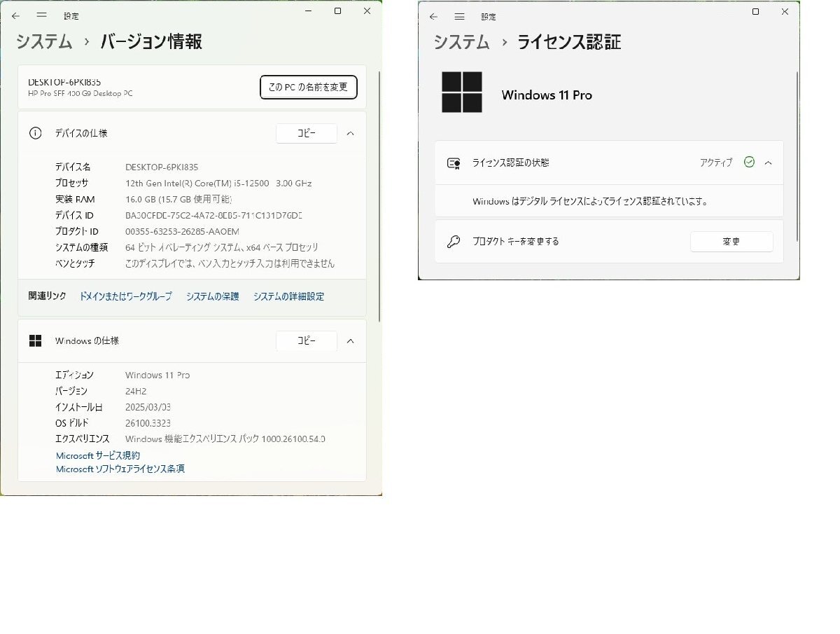The image size is (840, 634).
Task: Select version value 24H2
Action: click(x=136, y=391)
